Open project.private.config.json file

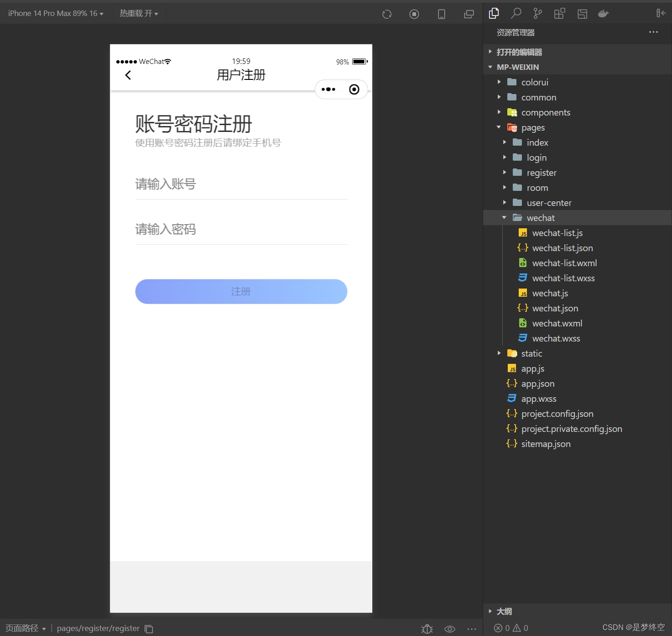tap(577, 429)
